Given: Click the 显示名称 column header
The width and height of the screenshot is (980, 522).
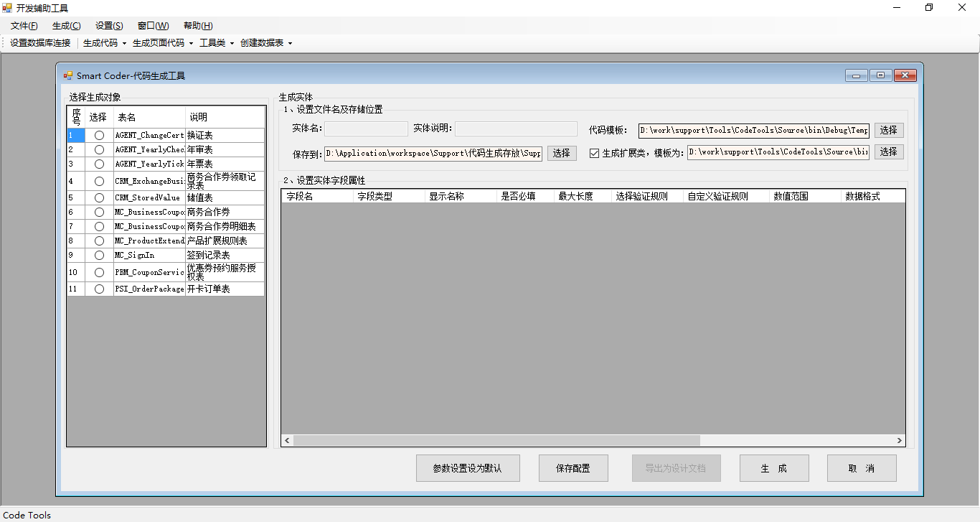Looking at the screenshot, I should tap(461, 196).
